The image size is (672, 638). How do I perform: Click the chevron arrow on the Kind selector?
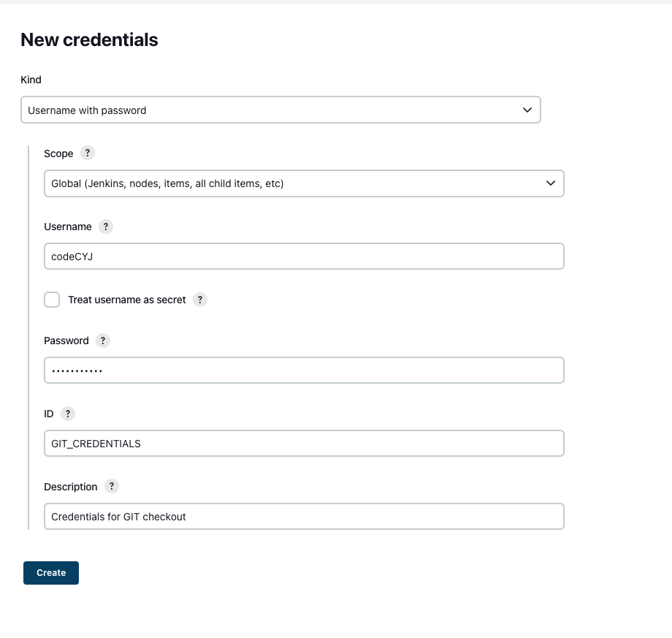point(527,110)
